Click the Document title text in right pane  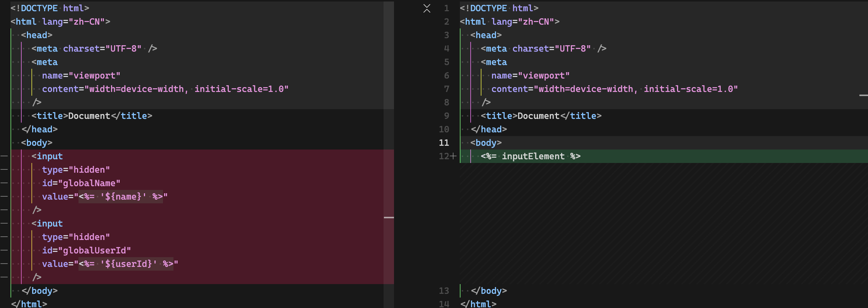coord(538,116)
